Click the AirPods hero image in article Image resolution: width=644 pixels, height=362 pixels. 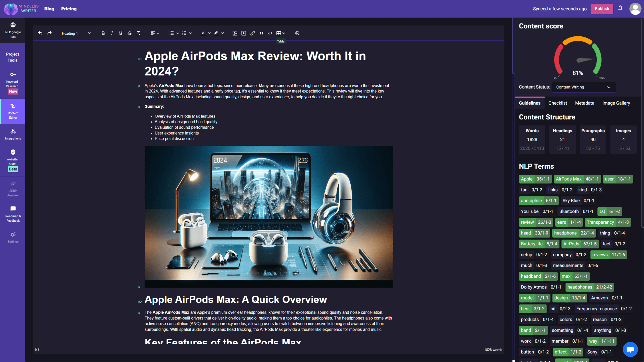click(269, 216)
